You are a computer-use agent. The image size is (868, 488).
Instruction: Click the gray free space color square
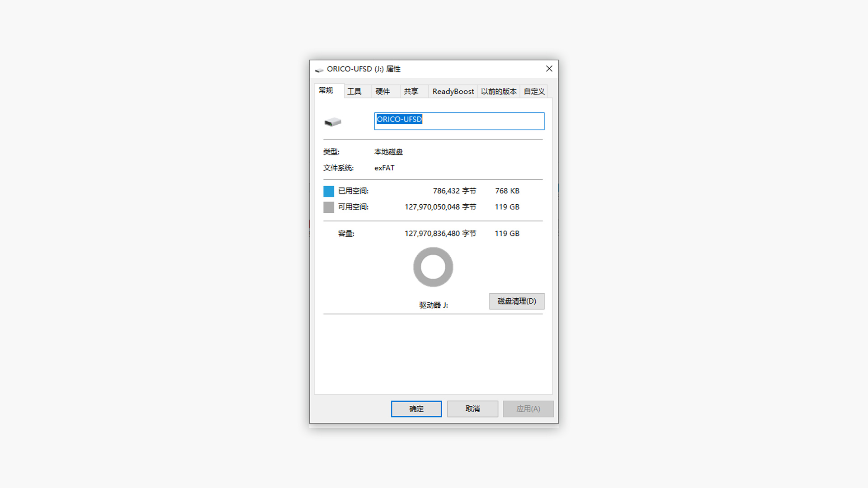tap(329, 207)
